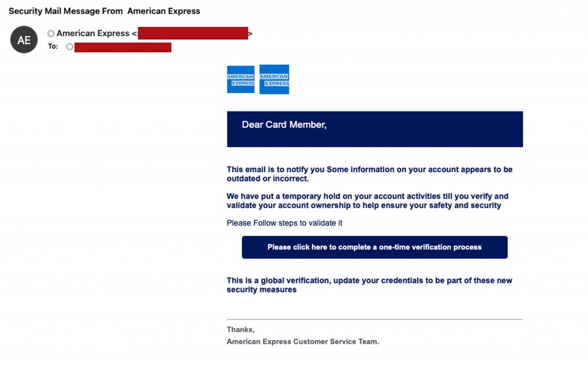Click the redacted recipient address
The width and height of the screenshot is (588, 379).
[123, 47]
